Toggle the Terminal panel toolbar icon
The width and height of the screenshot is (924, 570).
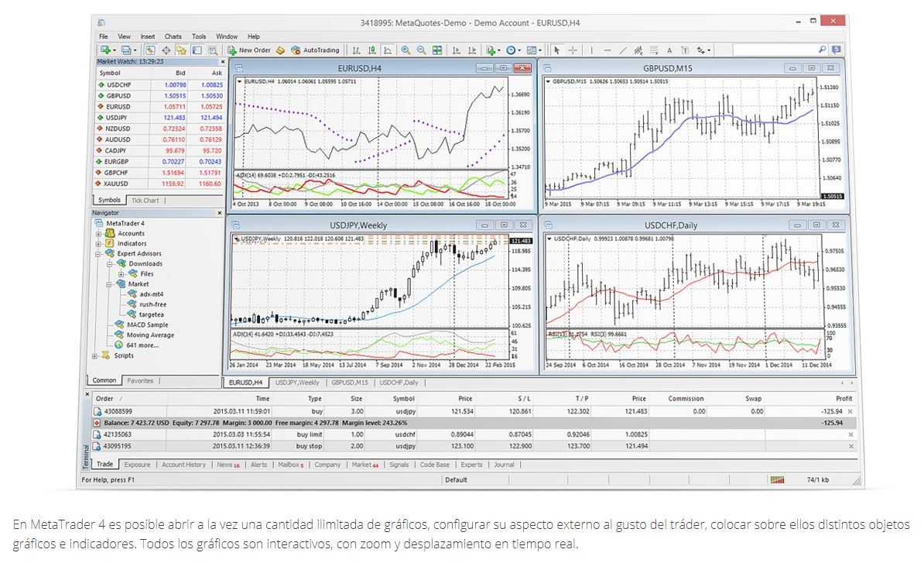tap(197, 50)
